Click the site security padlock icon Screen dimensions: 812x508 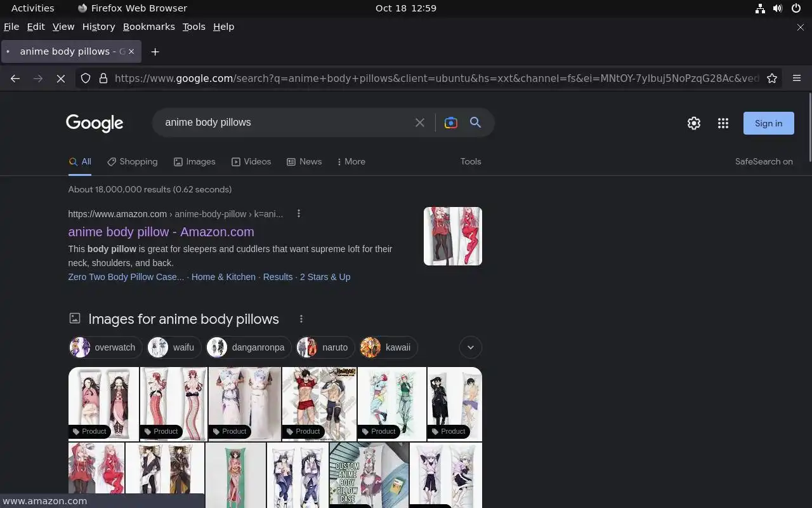(x=103, y=78)
